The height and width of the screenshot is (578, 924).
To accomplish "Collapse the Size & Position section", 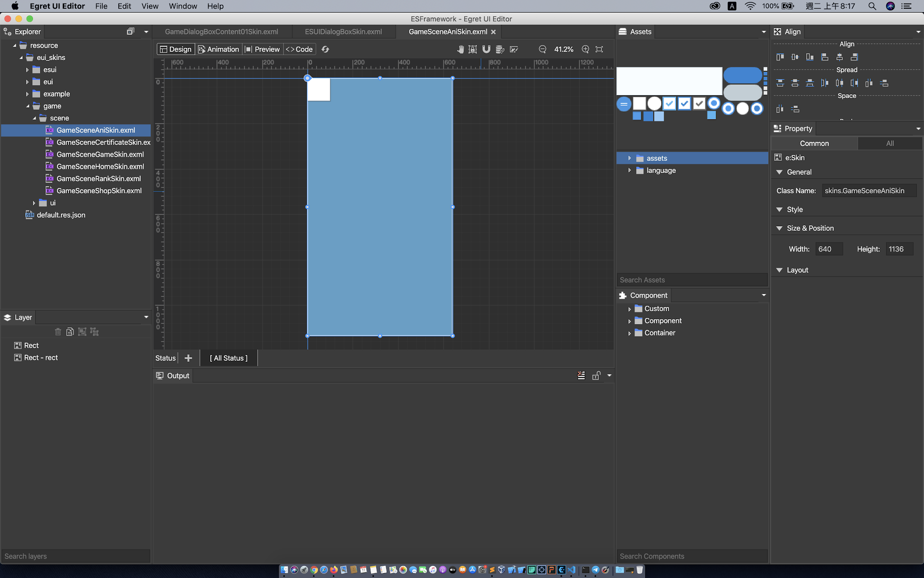I will pyautogui.click(x=780, y=228).
